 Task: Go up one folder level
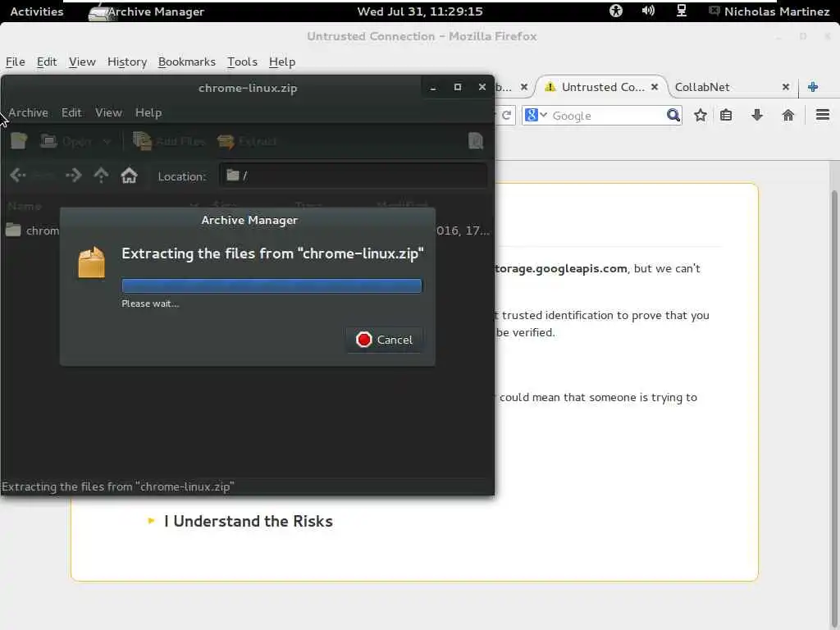pos(101,176)
